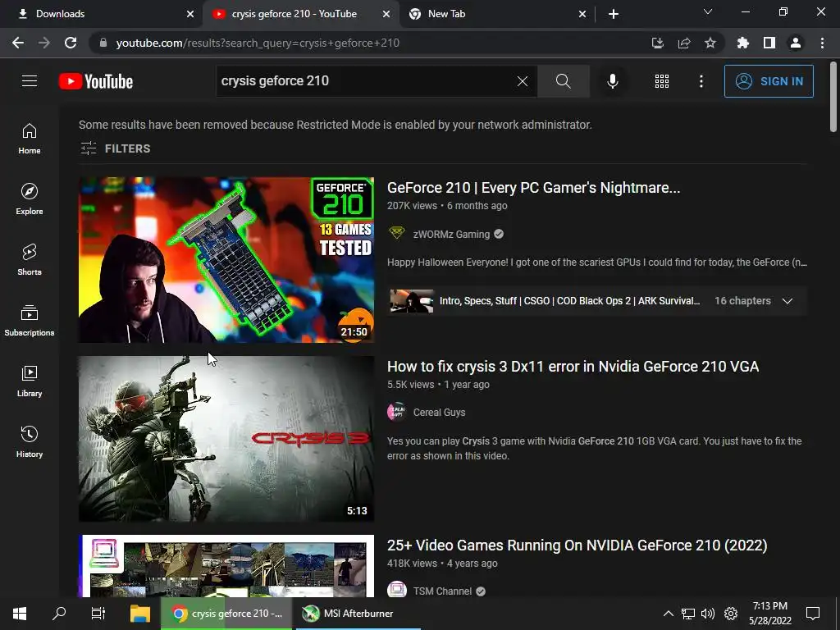Open the TSM Channel avatar

coord(396,591)
